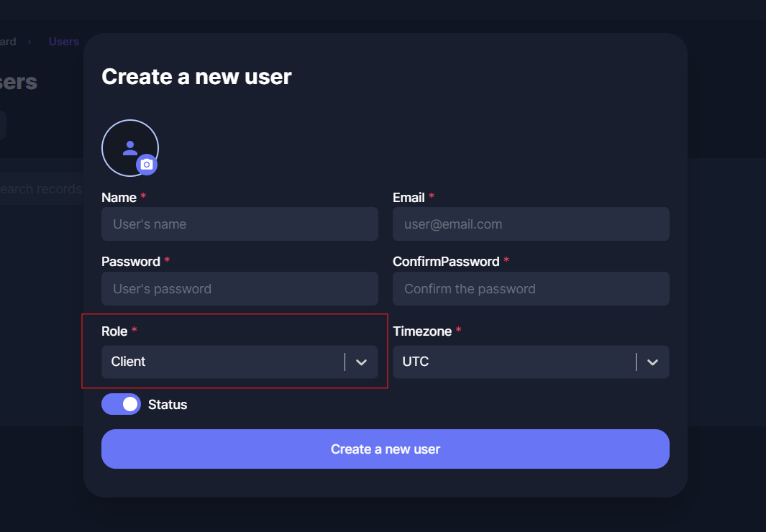Click the Role field label
Image resolution: width=766 pixels, height=532 pixels.
coord(114,331)
